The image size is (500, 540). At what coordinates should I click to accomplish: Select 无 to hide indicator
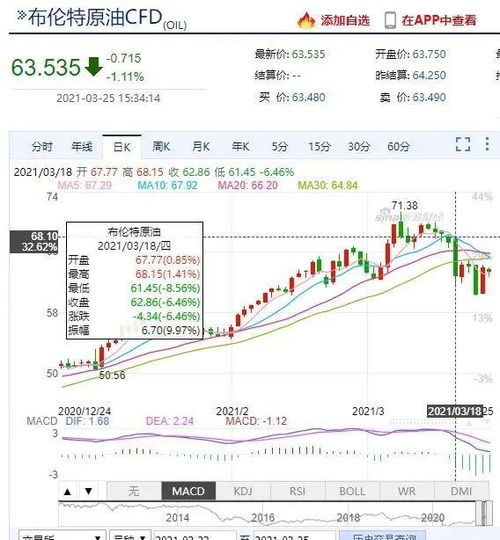(134, 491)
